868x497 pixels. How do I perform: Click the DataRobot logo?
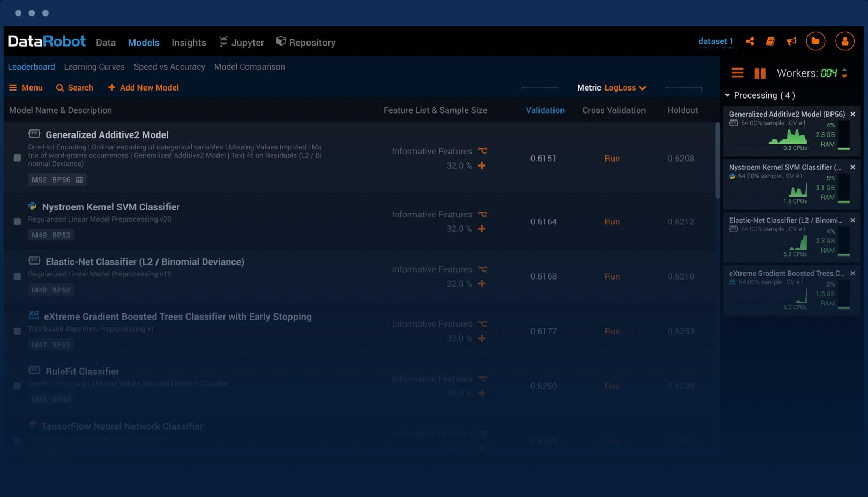[x=47, y=41]
